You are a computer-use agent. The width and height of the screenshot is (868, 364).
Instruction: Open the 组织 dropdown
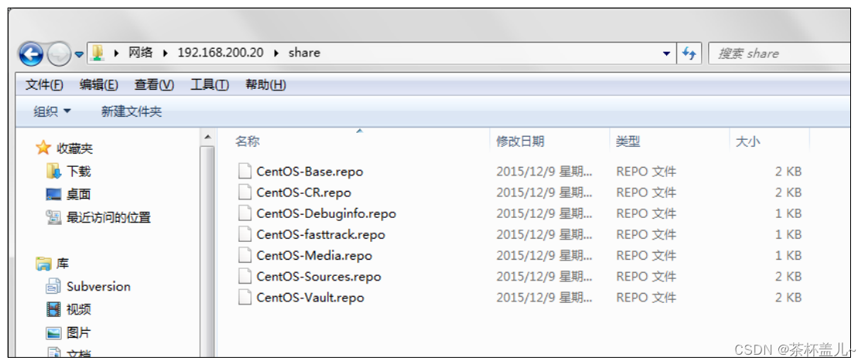point(52,111)
